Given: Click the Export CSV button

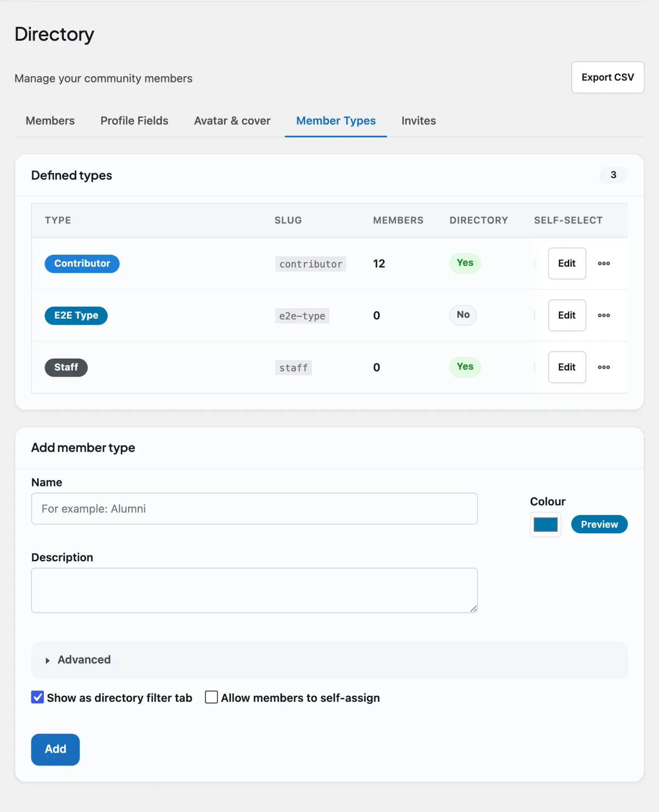Looking at the screenshot, I should click(608, 77).
